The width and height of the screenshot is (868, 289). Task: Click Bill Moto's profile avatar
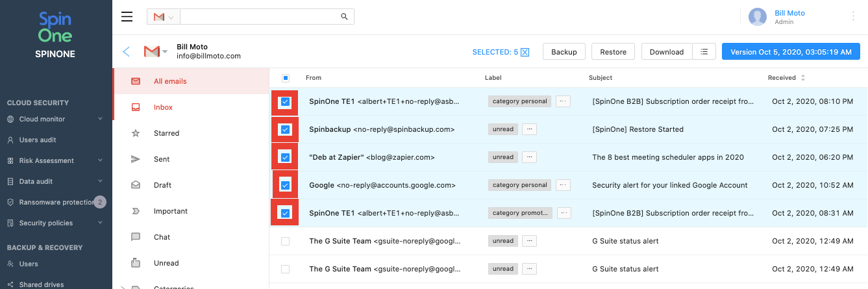tap(758, 17)
